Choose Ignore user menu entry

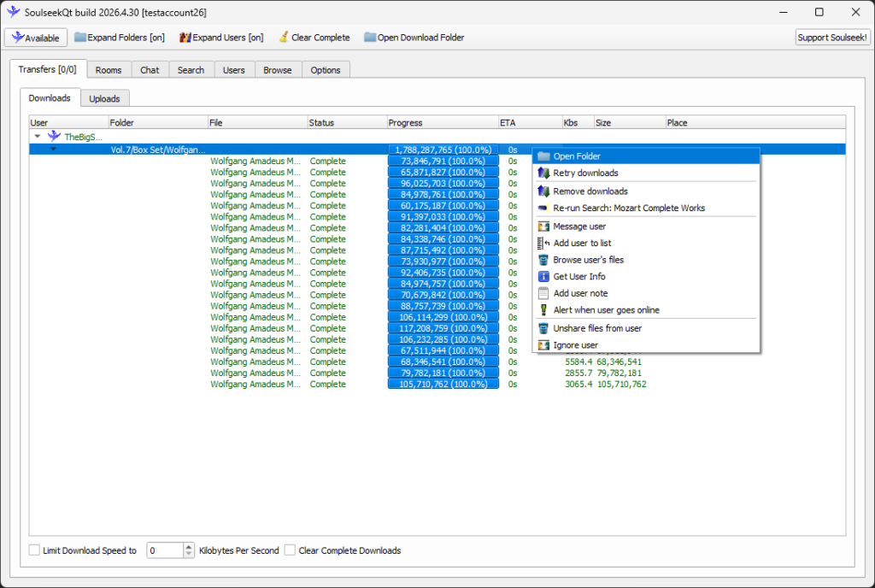coord(646,345)
